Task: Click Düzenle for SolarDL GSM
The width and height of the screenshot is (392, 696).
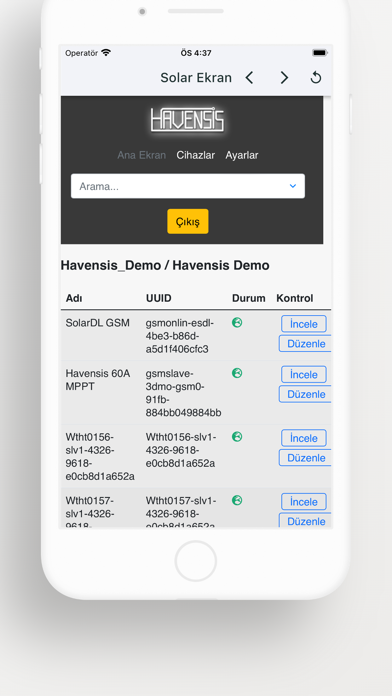Action: tap(305, 344)
